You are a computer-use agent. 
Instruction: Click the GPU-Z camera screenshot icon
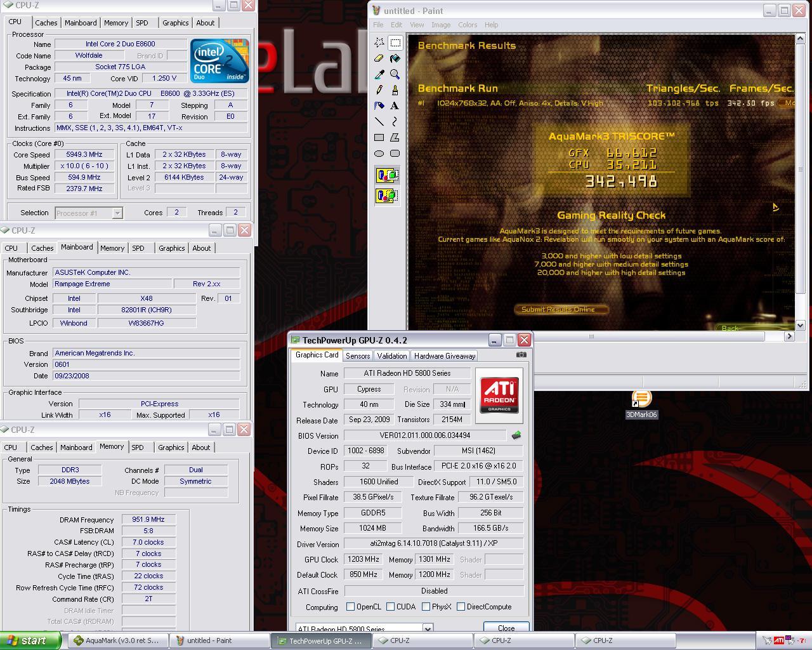click(521, 355)
